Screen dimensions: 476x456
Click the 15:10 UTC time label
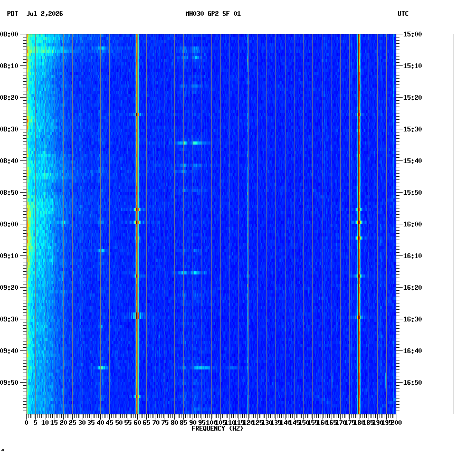413,66
